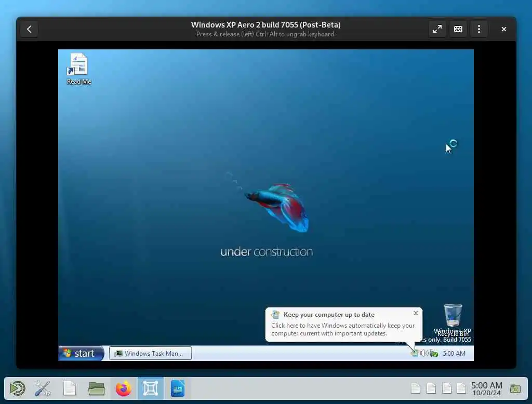This screenshot has width=532, height=404.
Task: Launch the screwdriver and wrench settings tool
Action: click(43, 388)
